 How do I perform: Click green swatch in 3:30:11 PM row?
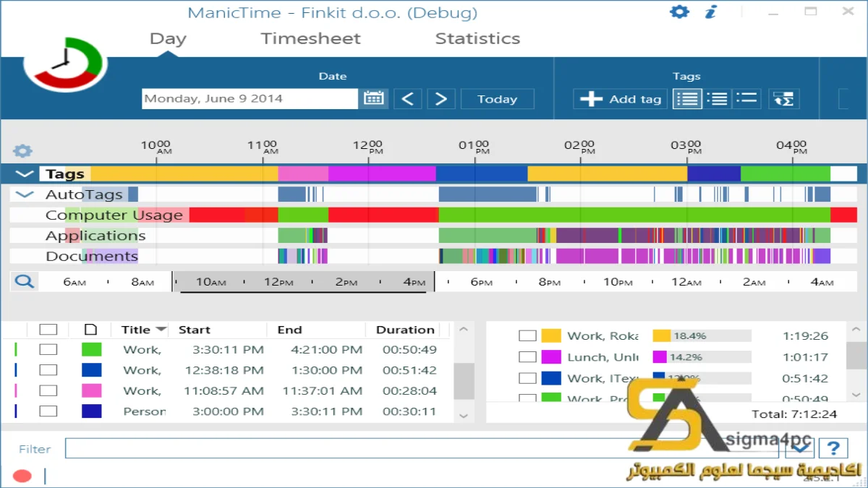click(x=92, y=350)
